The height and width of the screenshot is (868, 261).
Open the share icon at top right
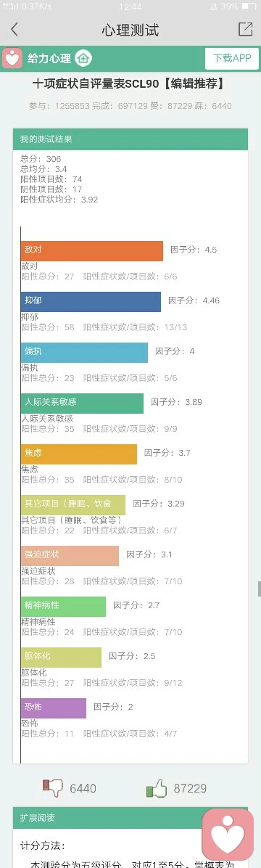point(245,29)
